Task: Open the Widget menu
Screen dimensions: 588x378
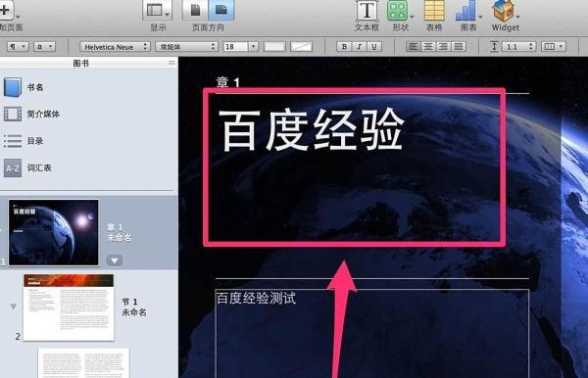Action: (x=505, y=16)
